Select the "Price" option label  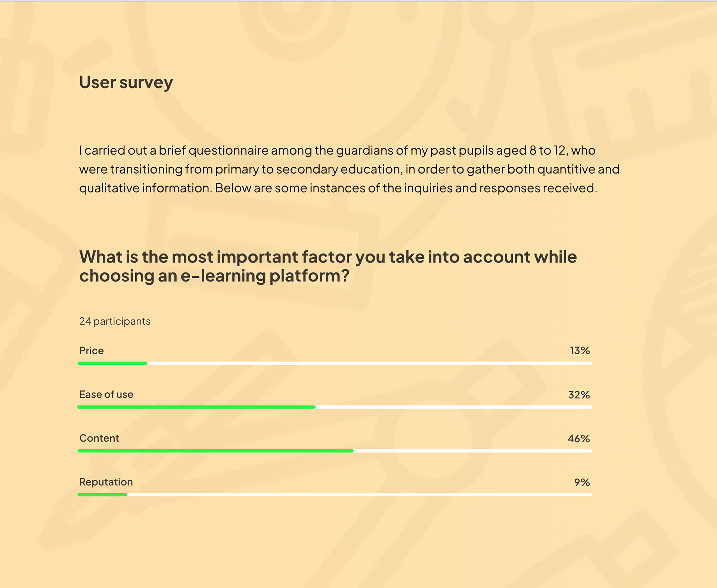(91, 351)
